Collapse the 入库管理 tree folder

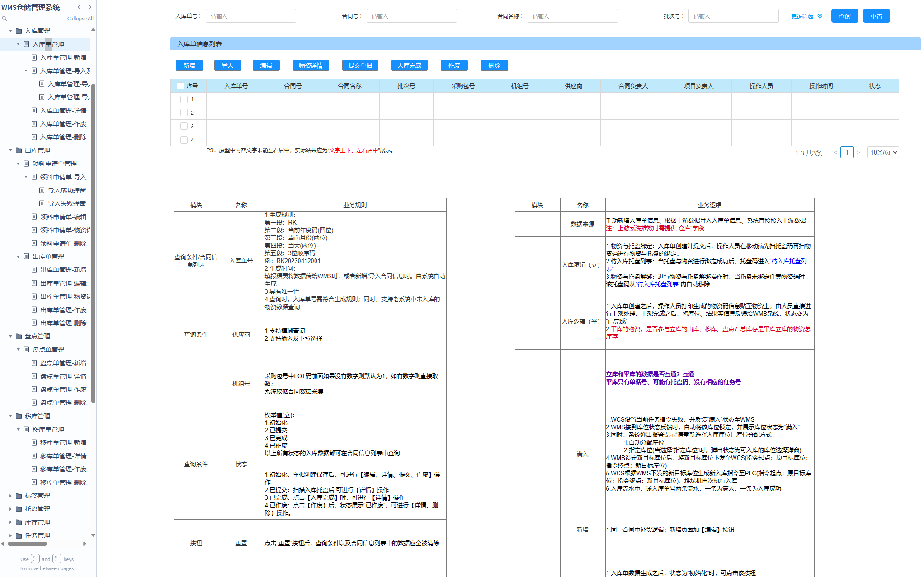pyautogui.click(x=11, y=31)
